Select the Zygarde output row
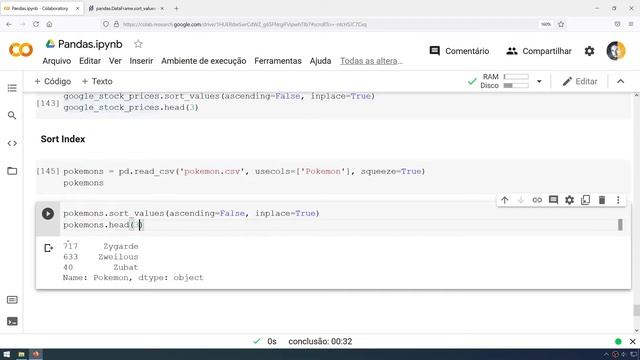 pos(101,246)
